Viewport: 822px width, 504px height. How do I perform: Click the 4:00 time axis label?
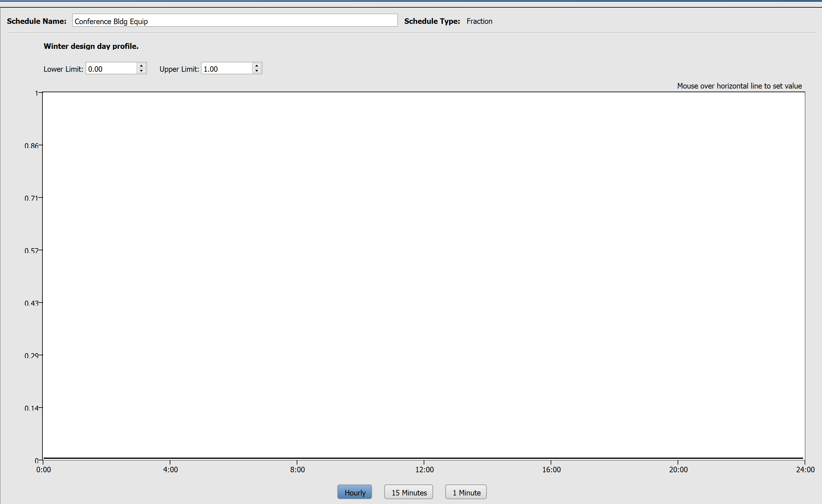(x=170, y=470)
